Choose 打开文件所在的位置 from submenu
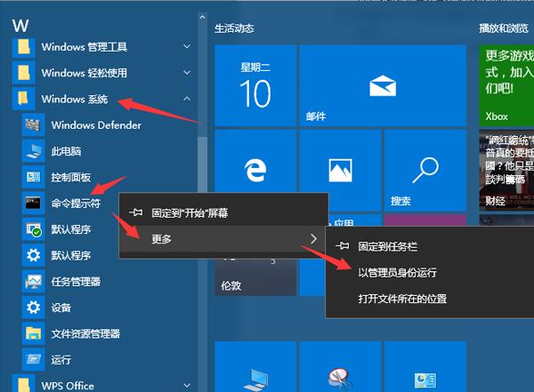 coord(430,299)
